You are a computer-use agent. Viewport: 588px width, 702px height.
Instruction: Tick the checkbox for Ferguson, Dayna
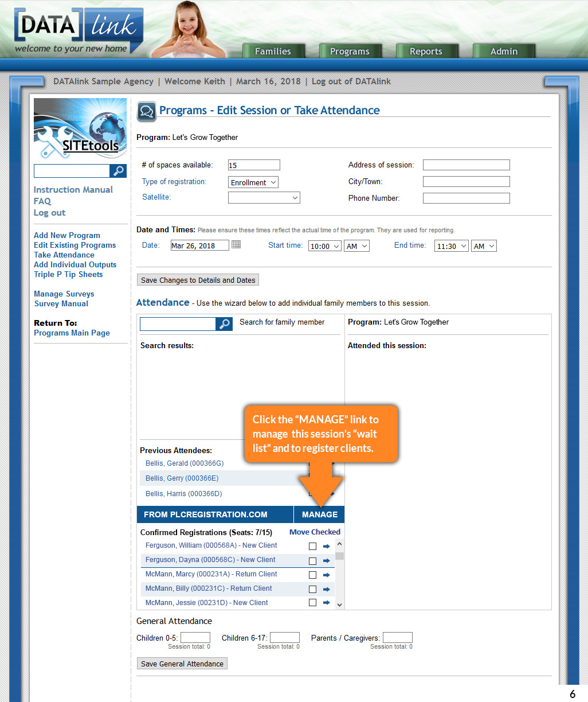312,561
